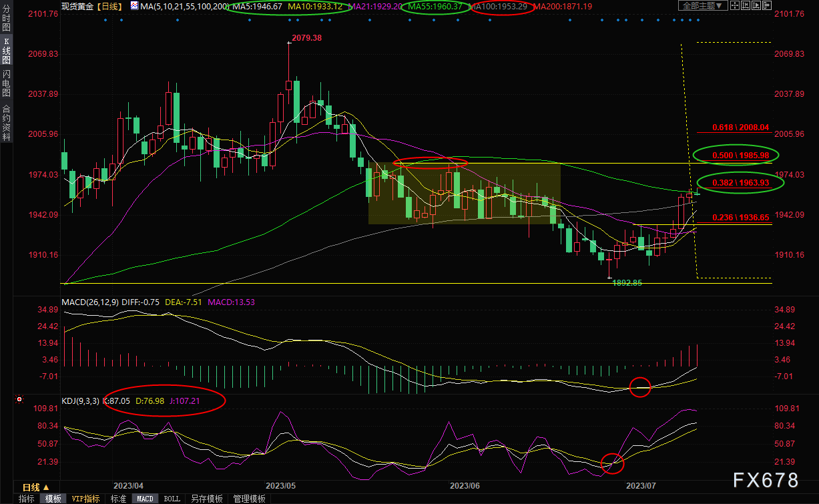Click 管理模板 to manage templates
819x504 pixels.
click(x=249, y=499)
